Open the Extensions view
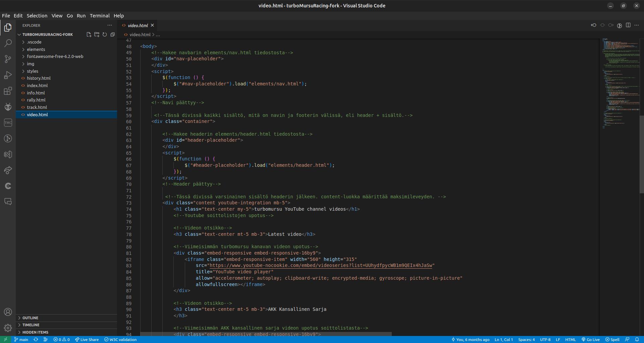 point(8,91)
